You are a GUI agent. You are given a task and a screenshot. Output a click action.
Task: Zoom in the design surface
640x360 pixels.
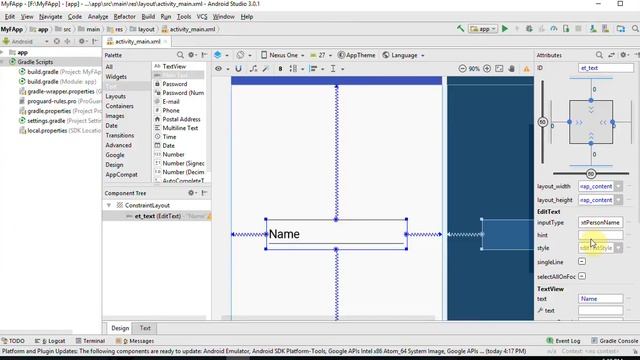[487, 69]
